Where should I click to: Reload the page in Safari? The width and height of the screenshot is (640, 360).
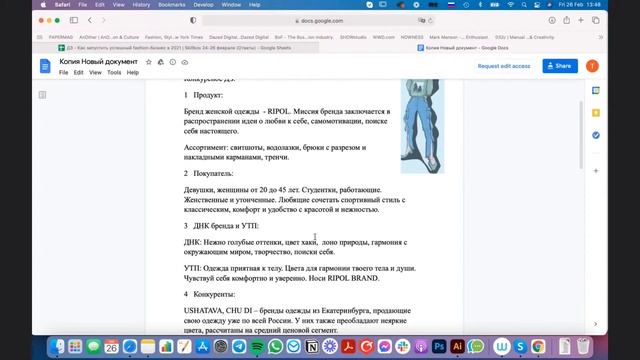pos(430,21)
